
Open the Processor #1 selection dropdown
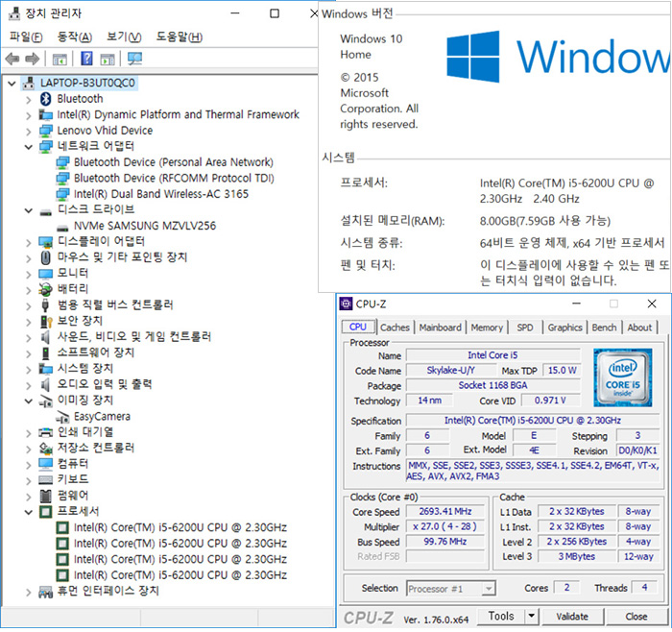pos(488,589)
